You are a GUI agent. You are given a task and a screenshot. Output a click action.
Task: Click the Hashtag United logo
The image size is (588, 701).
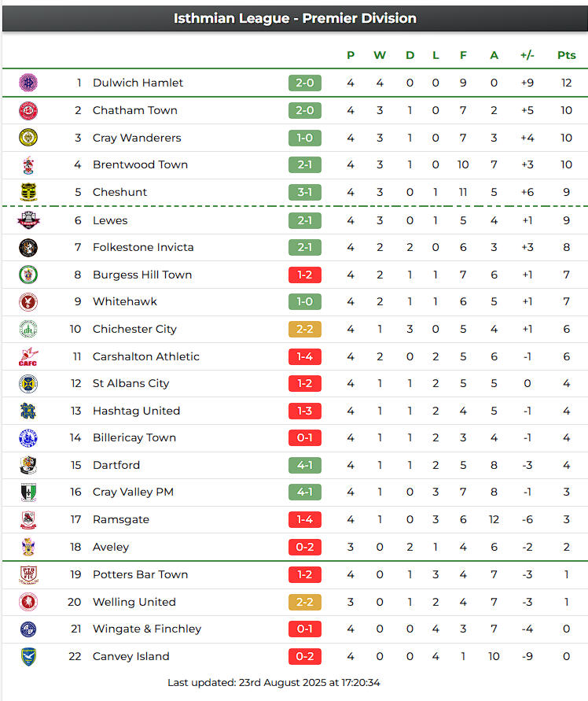pyautogui.click(x=28, y=411)
